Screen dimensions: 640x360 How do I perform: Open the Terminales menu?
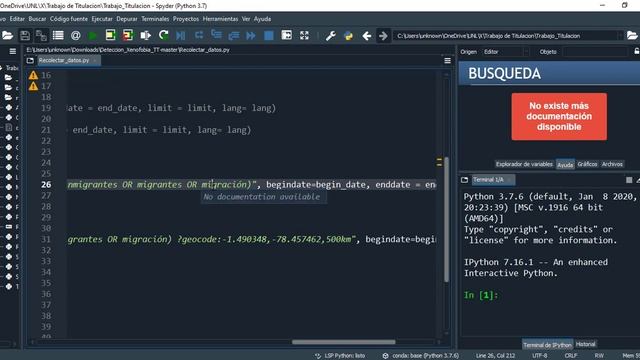[155, 19]
